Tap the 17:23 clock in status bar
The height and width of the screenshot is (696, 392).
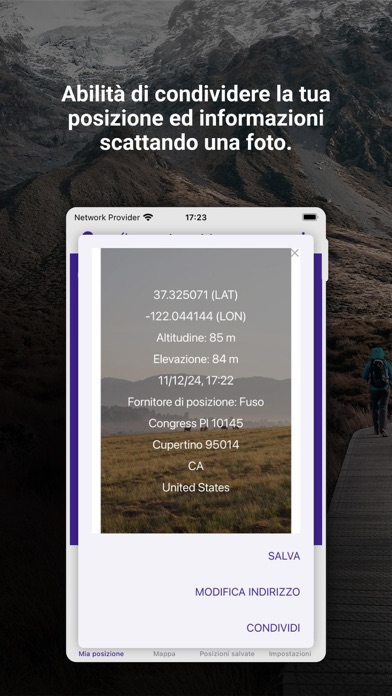pos(196,218)
